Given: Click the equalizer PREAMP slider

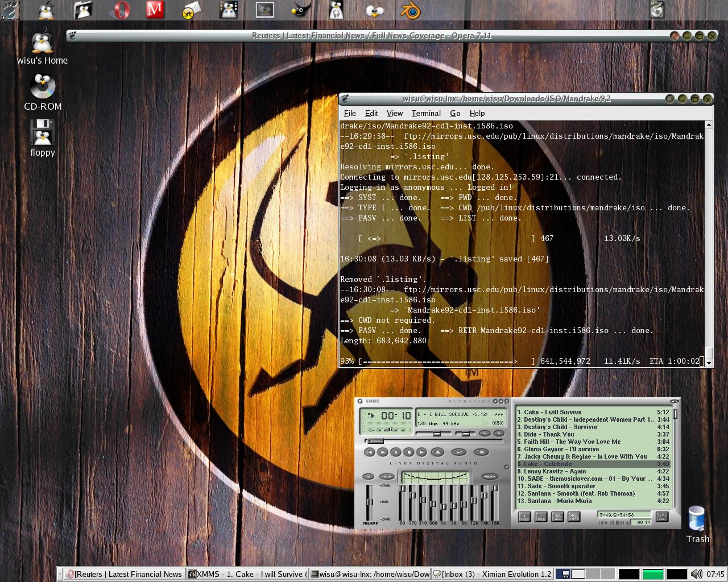Looking at the screenshot, I should 370,502.
